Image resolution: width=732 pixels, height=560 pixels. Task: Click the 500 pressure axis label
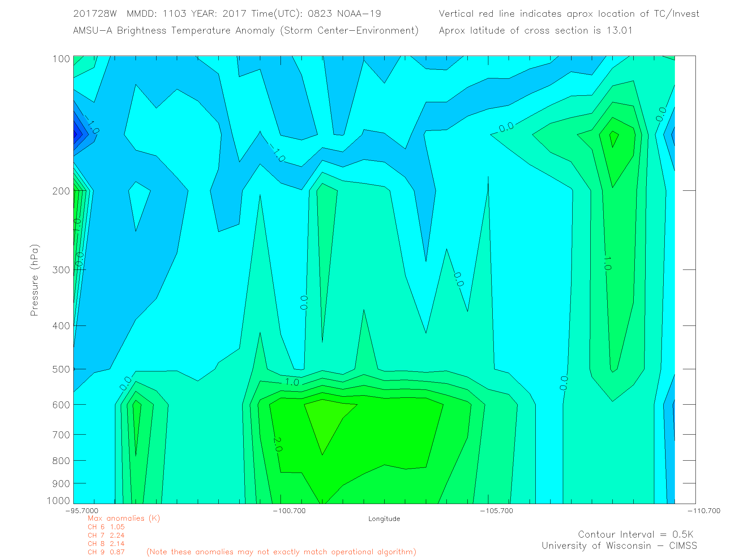click(x=61, y=369)
